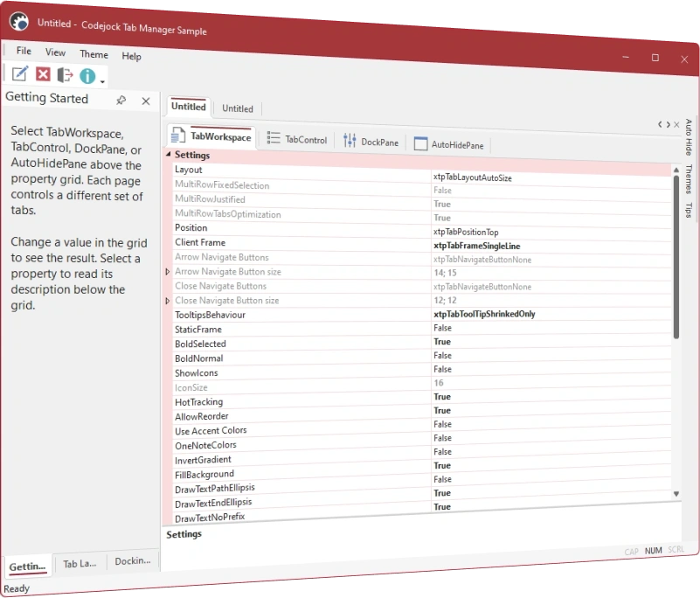Click the Codejock app logo icon
The image size is (700, 598).
coord(19,22)
